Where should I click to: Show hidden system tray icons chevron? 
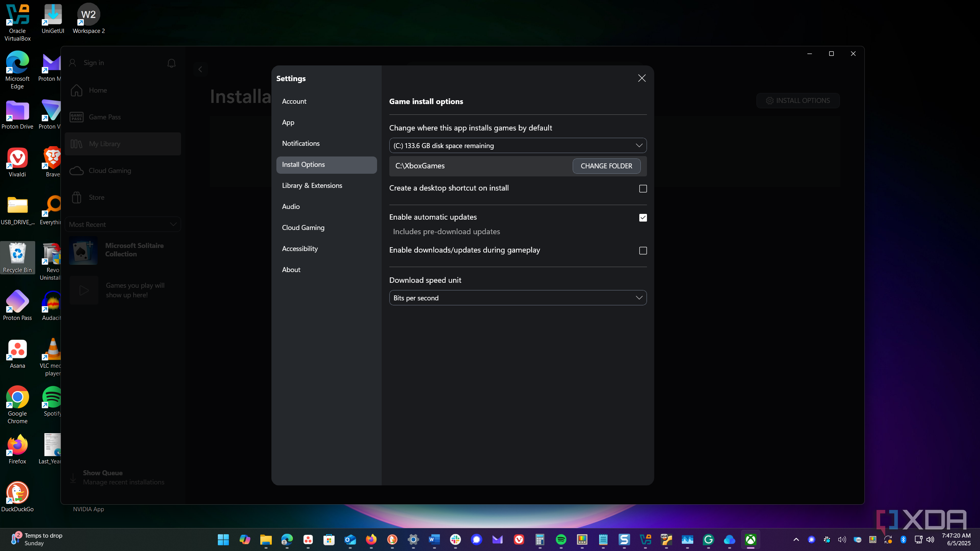pos(796,540)
